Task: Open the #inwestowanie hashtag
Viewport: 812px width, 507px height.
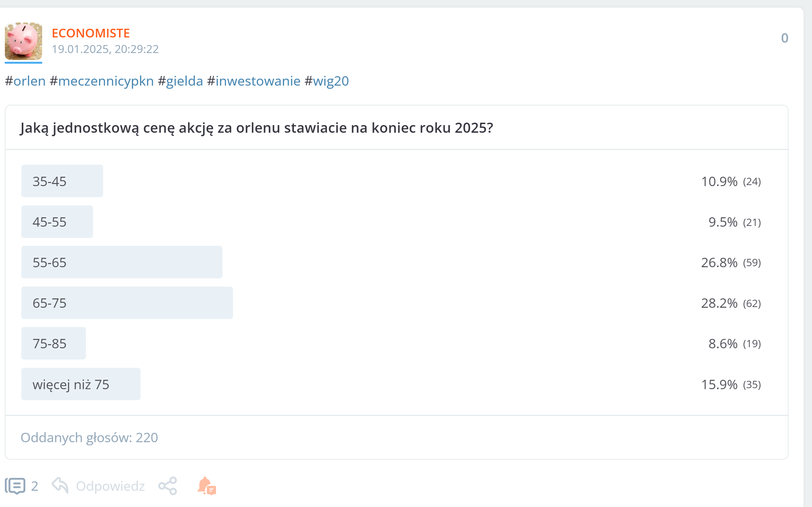Action: coord(254,81)
